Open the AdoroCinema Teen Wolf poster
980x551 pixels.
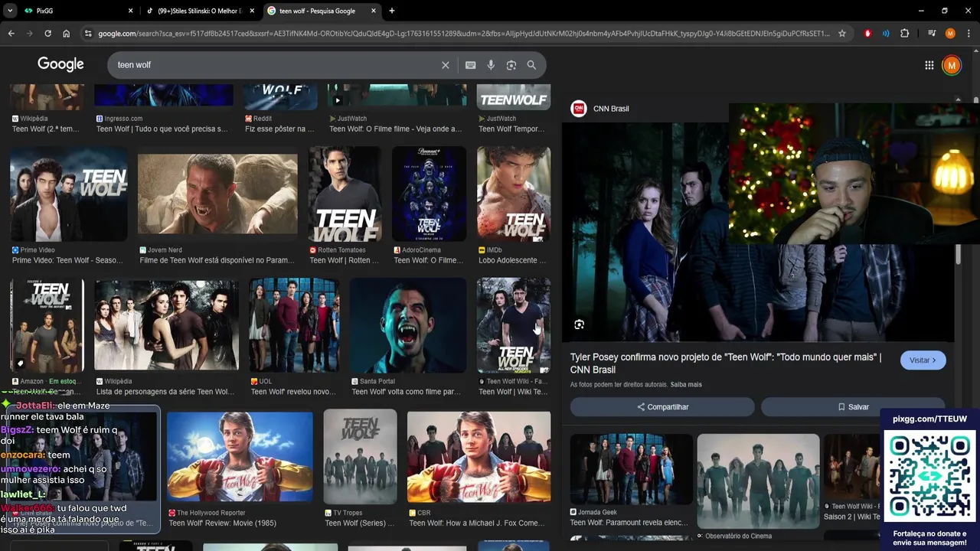pos(429,194)
